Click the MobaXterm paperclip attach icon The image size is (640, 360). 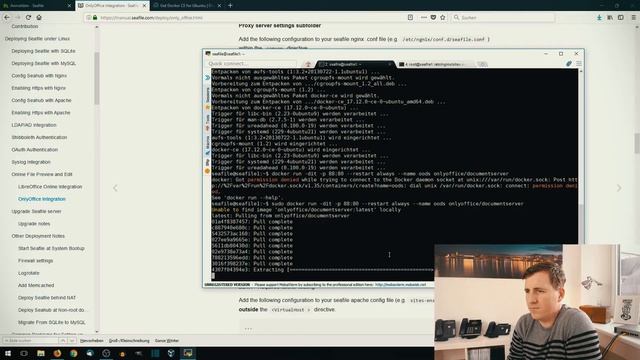point(569,64)
